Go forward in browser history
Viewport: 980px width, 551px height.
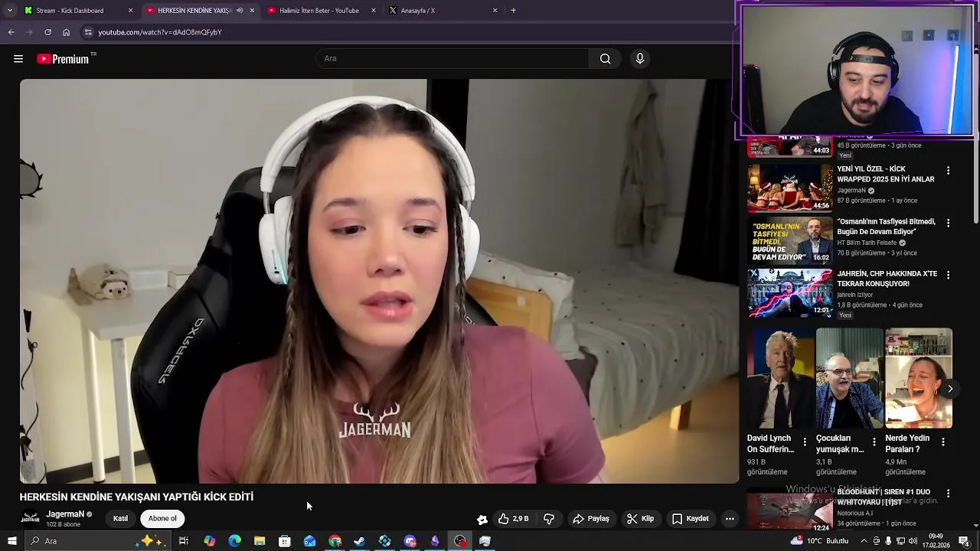[x=30, y=32]
